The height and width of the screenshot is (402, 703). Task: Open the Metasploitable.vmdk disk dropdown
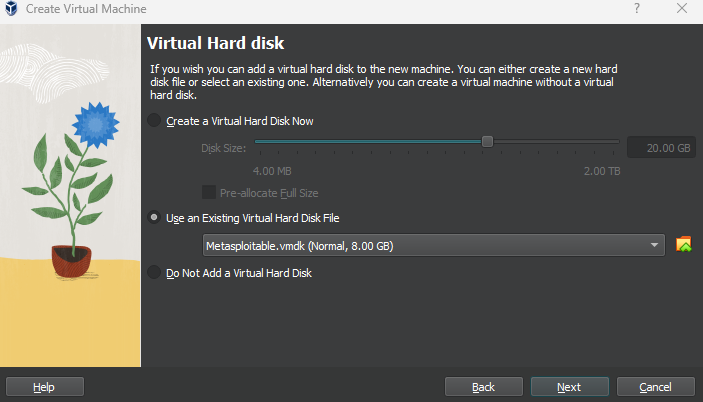(434, 245)
